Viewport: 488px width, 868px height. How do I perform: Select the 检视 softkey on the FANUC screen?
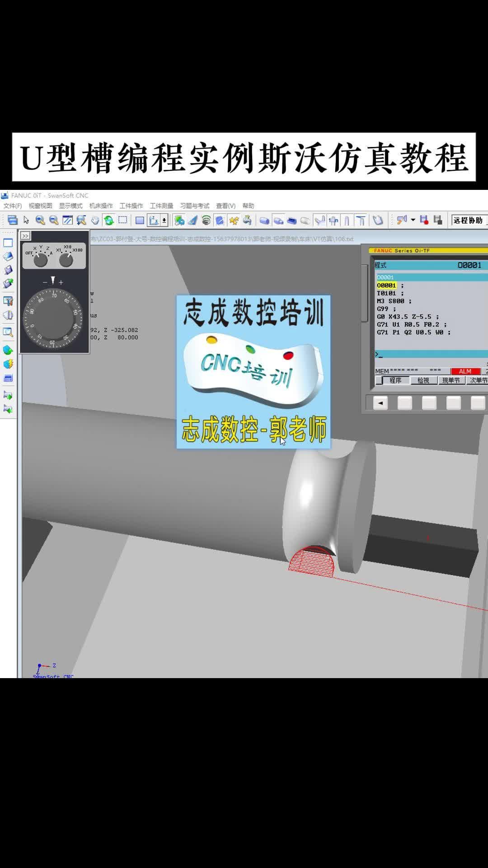pyautogui.click(x=423, y=381)
